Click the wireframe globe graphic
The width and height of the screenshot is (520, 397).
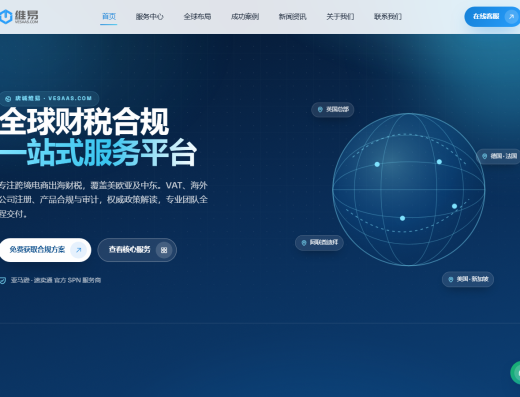point(409,189)
